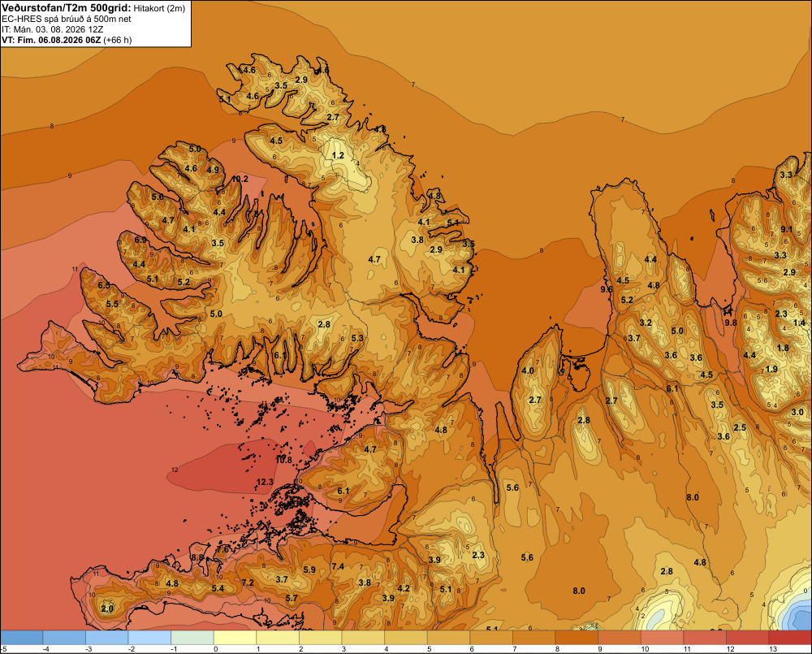This screenshot has height=654, width=812.
Task: Click the 5.4 temperature value on the map
Action: pyautogui.click(x=218, y=588)
